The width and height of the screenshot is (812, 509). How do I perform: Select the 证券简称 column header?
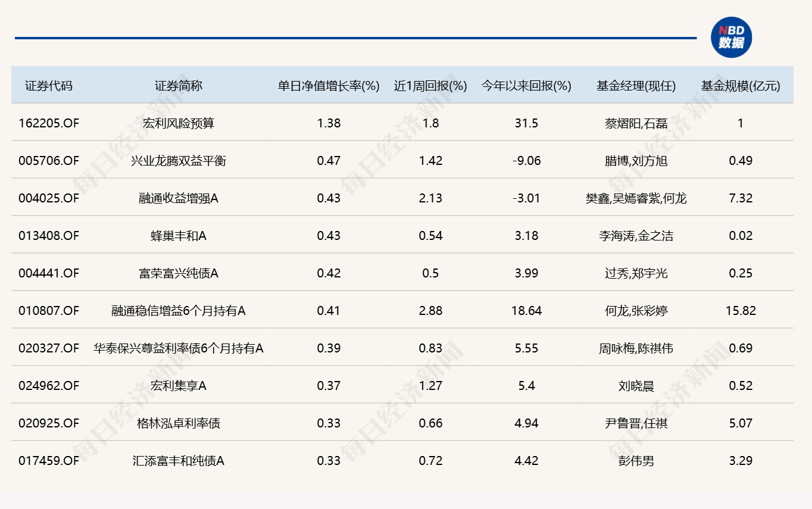(x=179, y=86)
